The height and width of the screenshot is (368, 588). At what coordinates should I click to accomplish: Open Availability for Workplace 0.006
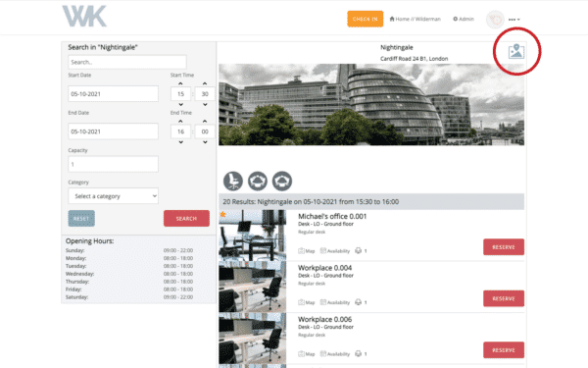click(335, 353)
